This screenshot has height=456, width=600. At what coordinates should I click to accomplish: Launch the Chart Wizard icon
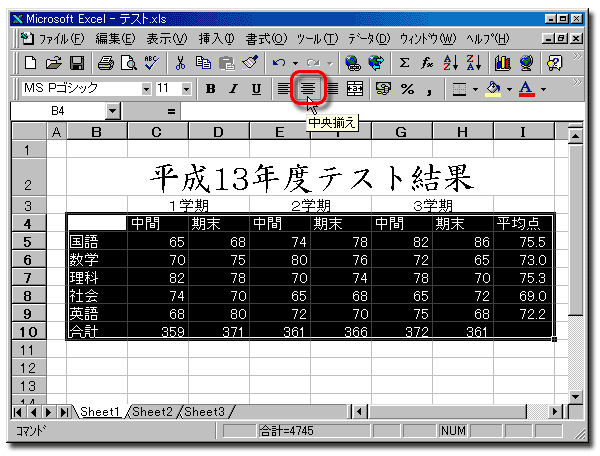(x=502, y=63)
